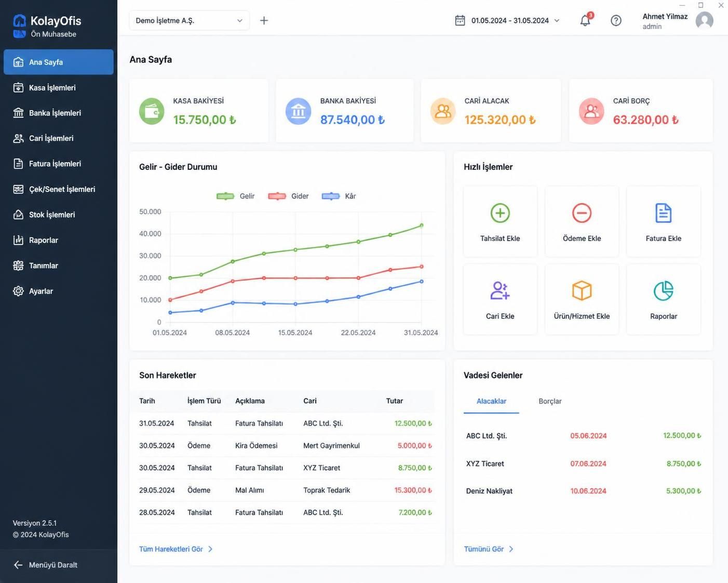The height and width of the screenshot is (583, 728).
Task: Open Raporlar in the sidebar
Action: (59, 240)
